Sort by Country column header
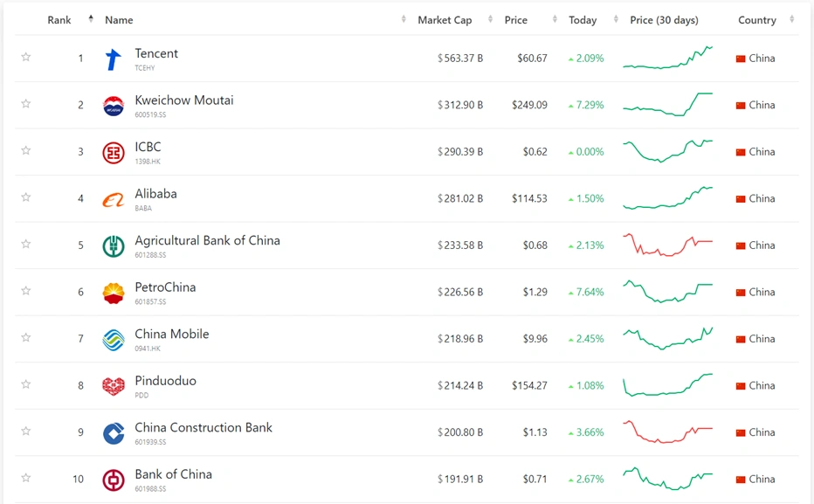 (756, 20)
